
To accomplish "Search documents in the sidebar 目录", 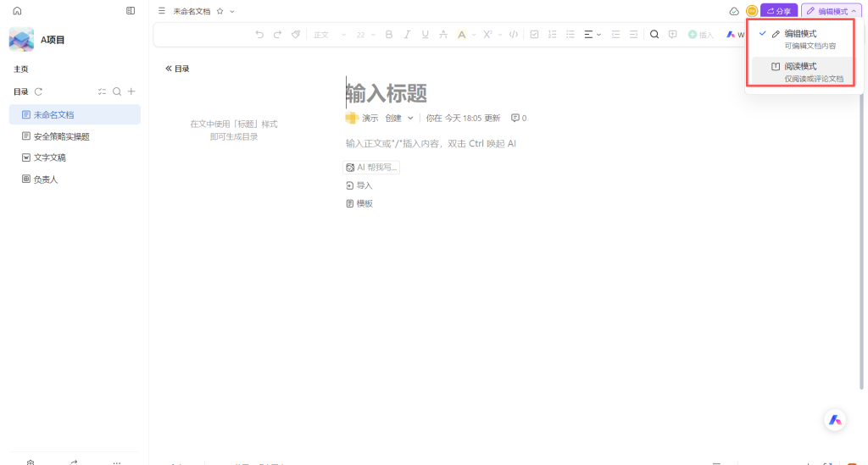I will [117, 91].
